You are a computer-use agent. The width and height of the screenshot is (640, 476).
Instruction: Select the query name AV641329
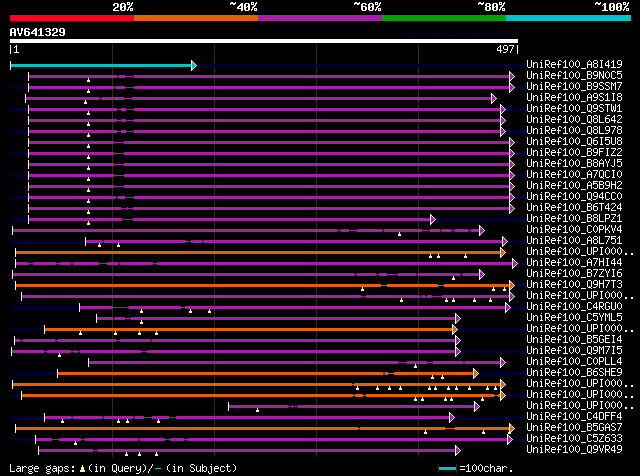pyautogui.click(x=38, y=32)
